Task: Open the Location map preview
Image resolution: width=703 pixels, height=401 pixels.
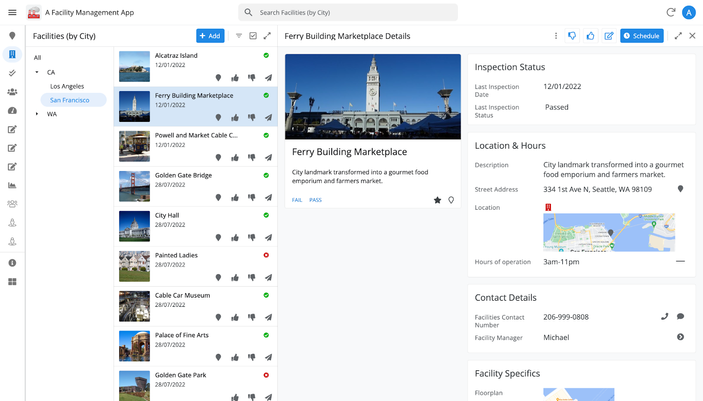Action: pyautogui.click(x=609, y=232)
